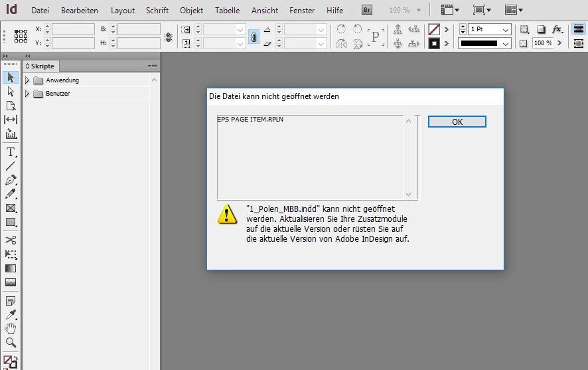588x370 pixels.
Task: Select the Free Transform tool
Action: 11,254
